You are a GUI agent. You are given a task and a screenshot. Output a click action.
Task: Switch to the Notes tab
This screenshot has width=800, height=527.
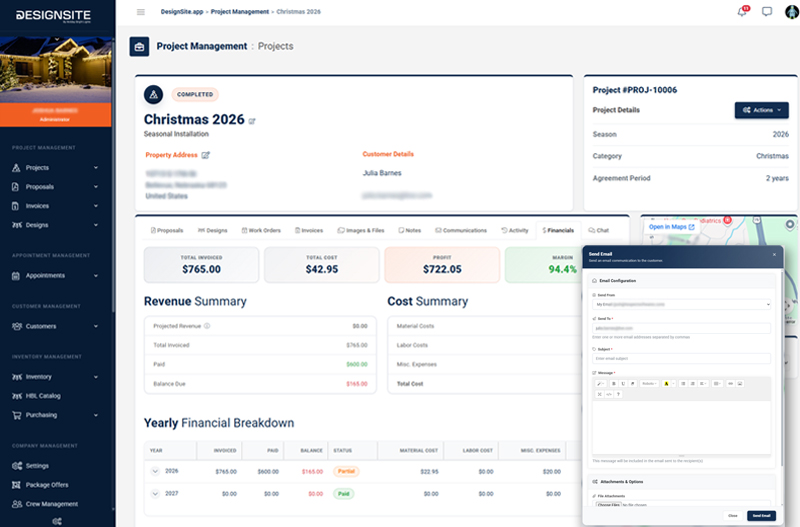pyautogui.click(x=410, y=231)
